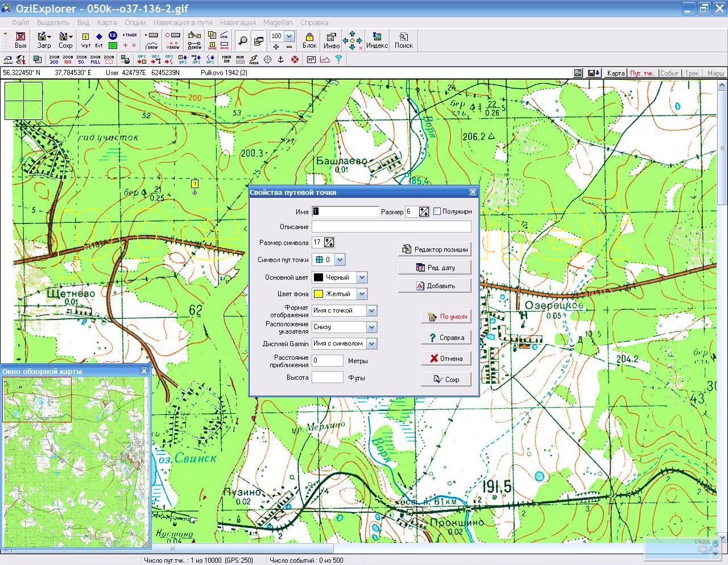728x565 pixels.
Task: Open the Основной цвет color dropdown
Action: tap(362, 277)
